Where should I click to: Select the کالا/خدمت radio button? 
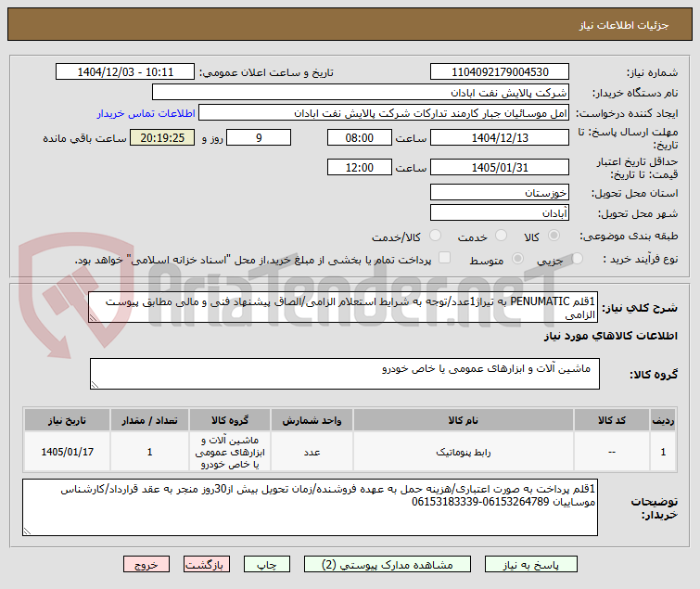pos(435,236)
